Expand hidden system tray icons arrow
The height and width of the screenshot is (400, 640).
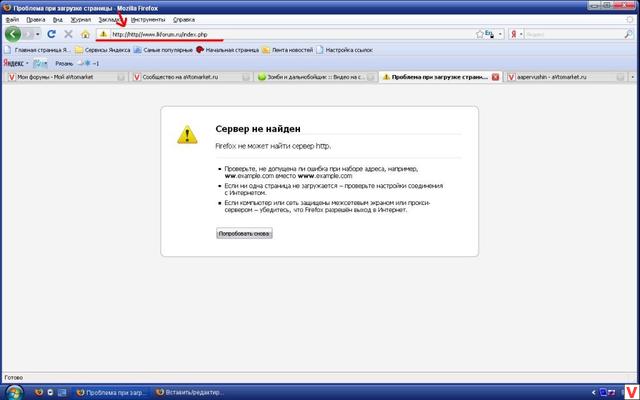593,392
